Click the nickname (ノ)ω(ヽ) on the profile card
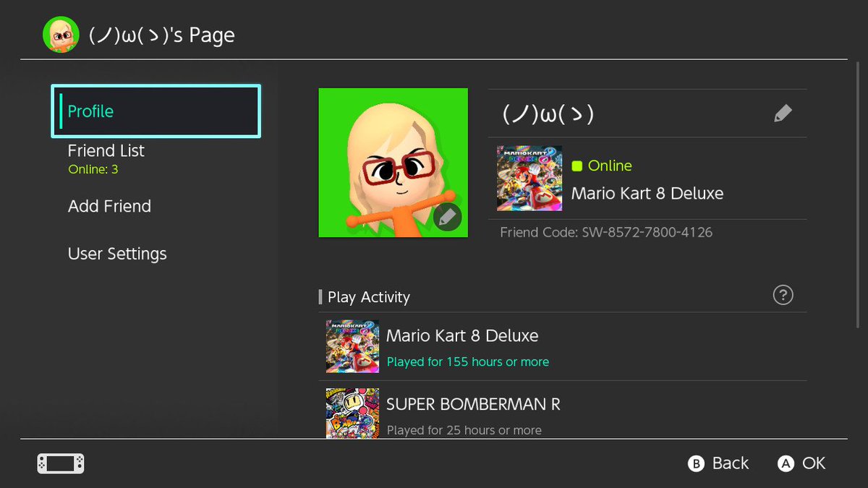 click(x=548, y=114)
